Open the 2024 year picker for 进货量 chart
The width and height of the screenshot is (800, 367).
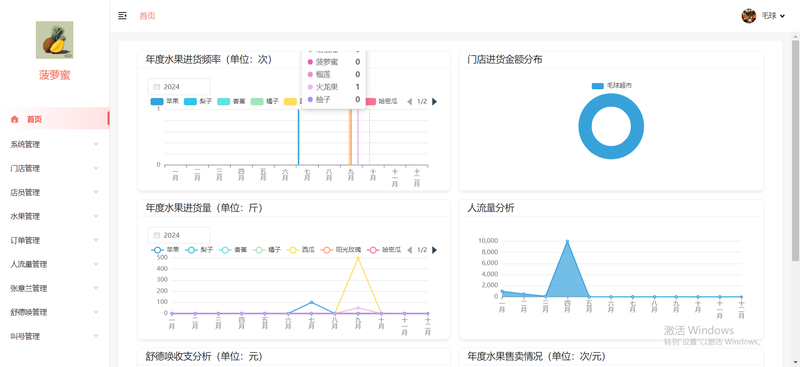[x=179, y=235]
